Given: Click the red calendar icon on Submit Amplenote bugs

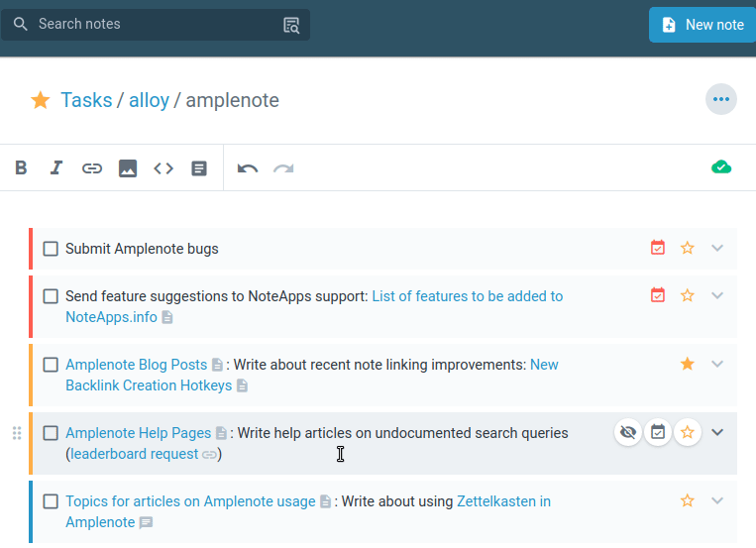Looking at the screenshot, I should coord(658,248).
